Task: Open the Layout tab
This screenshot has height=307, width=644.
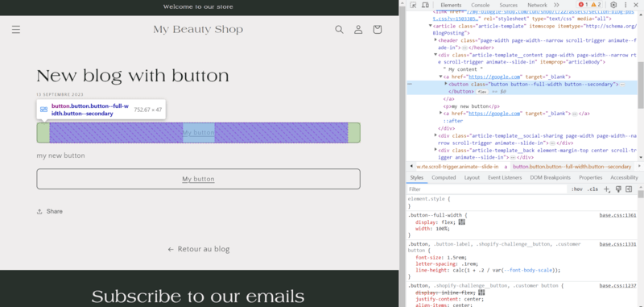Action: pos(472,177)
